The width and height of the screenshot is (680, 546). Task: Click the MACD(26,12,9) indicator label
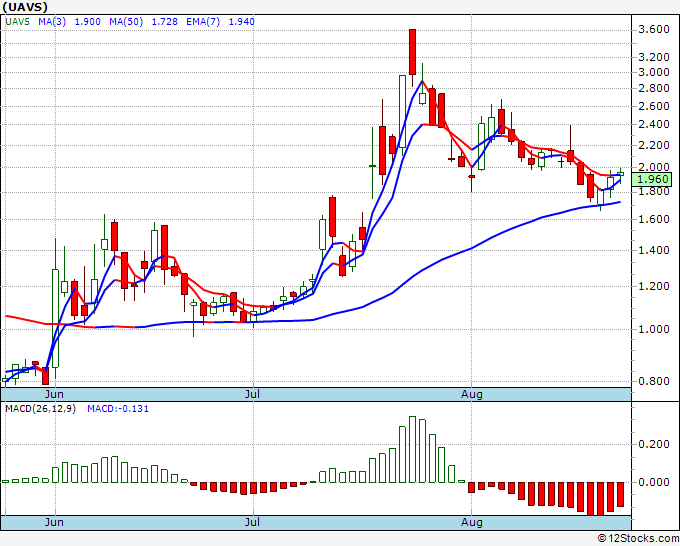click(40, 409)
